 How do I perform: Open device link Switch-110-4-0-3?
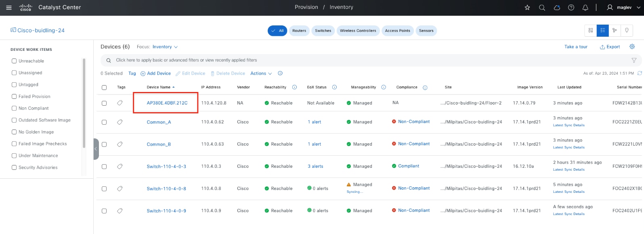click(166, 167)
